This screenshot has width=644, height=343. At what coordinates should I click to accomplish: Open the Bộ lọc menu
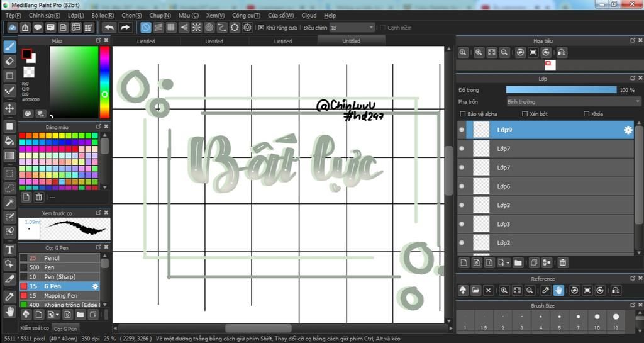click(103, 15)
